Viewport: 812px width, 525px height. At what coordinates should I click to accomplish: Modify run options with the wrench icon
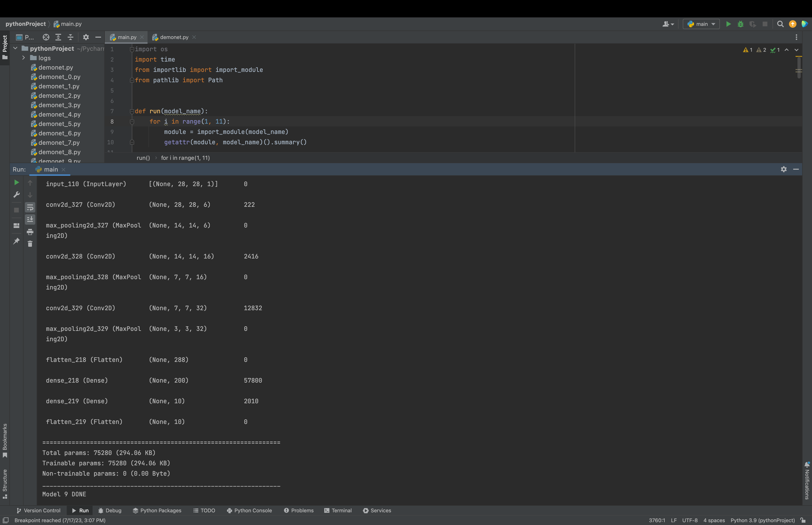pyautogui.click(x=16, y=195)
